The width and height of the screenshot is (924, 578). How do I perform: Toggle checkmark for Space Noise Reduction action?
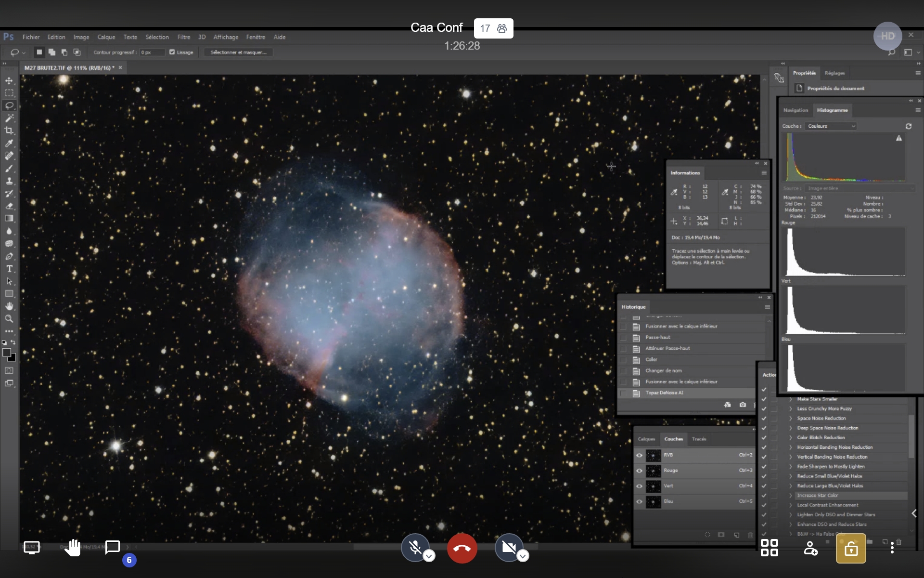(764, 418)
